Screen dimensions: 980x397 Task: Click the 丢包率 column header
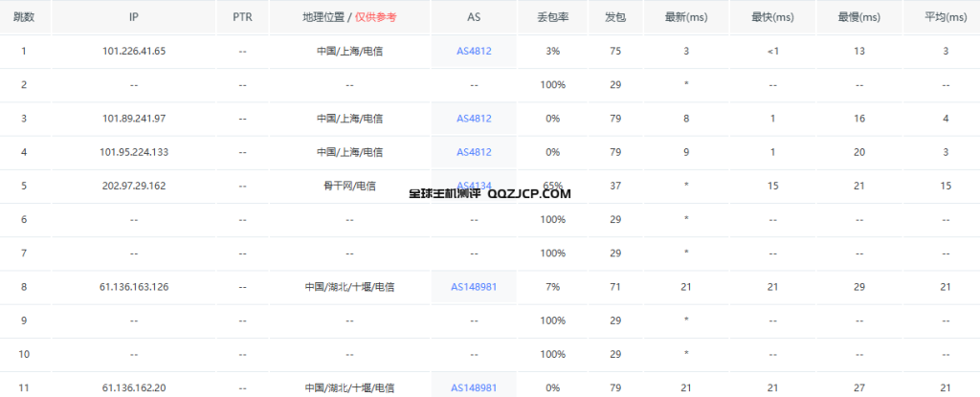552,17
